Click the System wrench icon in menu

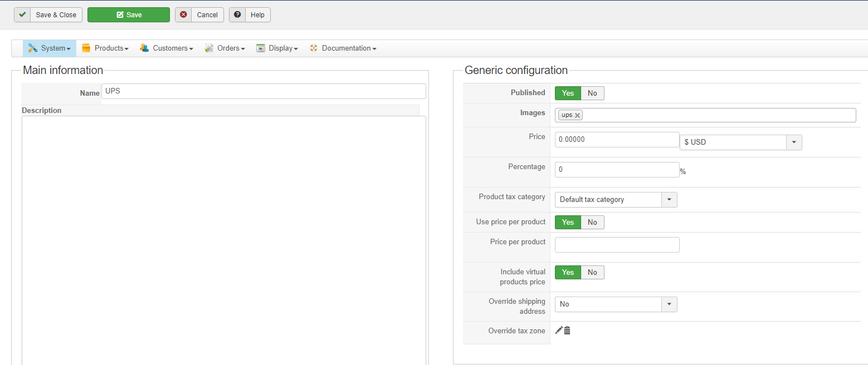[x=33, y=48]
